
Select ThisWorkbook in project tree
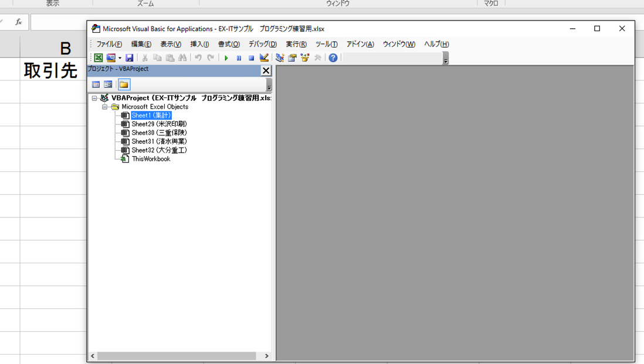[x=151, y=159]
